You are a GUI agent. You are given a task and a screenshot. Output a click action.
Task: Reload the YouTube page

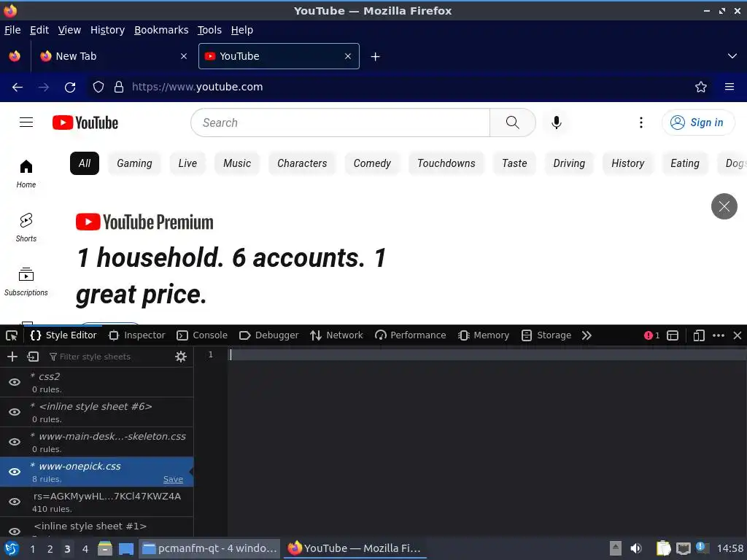(70, 87)
